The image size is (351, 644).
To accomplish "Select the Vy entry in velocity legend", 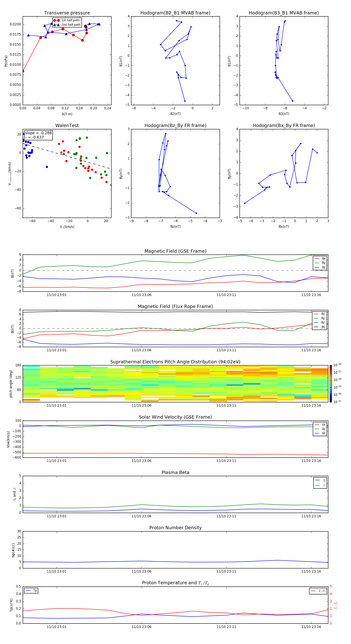I will (x=320, y=429).
